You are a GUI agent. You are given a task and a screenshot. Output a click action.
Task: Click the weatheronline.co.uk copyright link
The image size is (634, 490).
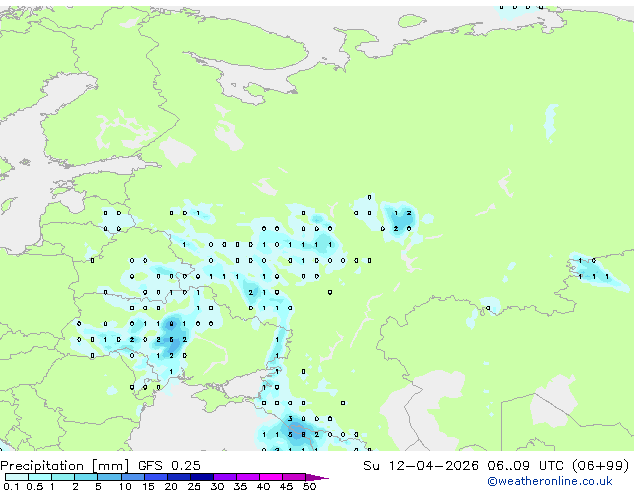point(550,481)
